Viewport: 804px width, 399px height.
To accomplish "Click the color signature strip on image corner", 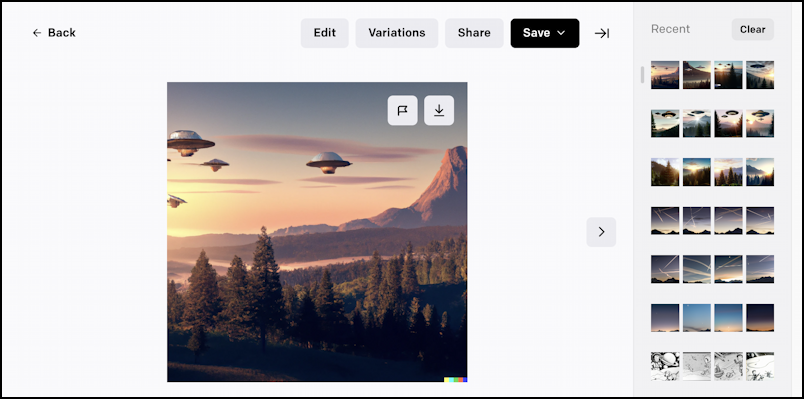I will pyautogui.click(x=455, y=380).
